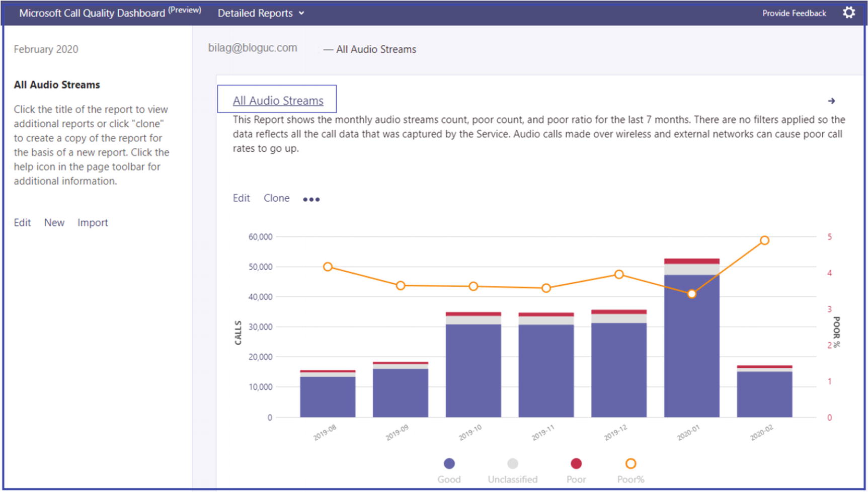Click the Poor% point for 2019-10
Screen dimensions: 868x492
pyautogui.click(x=473, y=286)
